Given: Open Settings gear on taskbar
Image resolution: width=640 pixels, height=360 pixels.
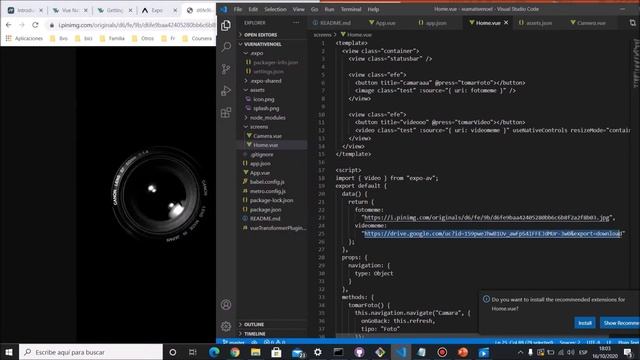Looking at the screenshot, I should [318, 352].
